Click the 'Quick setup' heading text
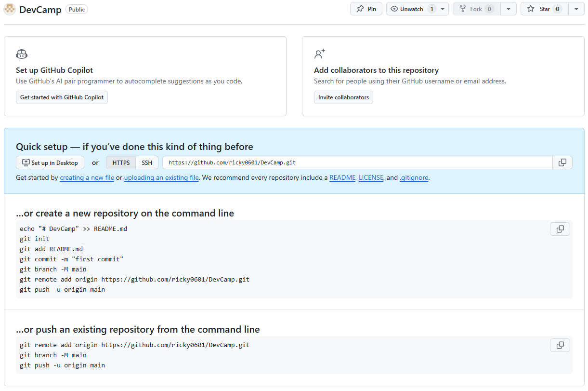Viewport: 588px width, 391px height. tap(134, 147)
